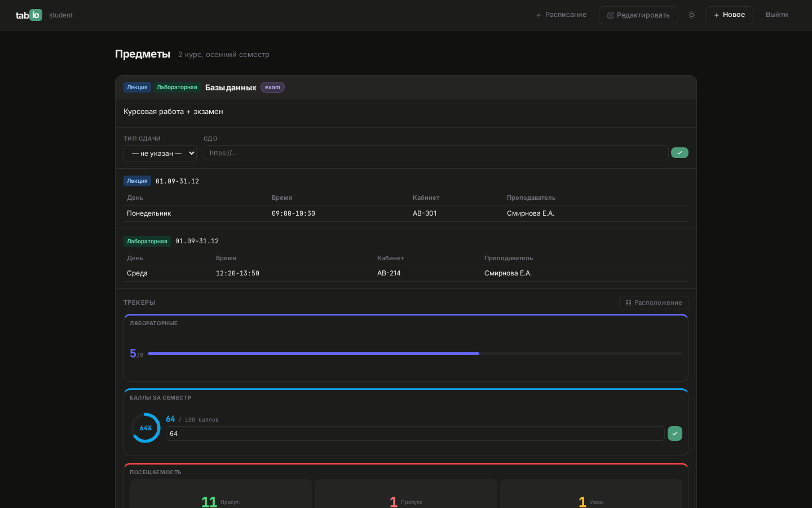Open the Расположение layout button
The image size is (812, 508).
(654, 303)
